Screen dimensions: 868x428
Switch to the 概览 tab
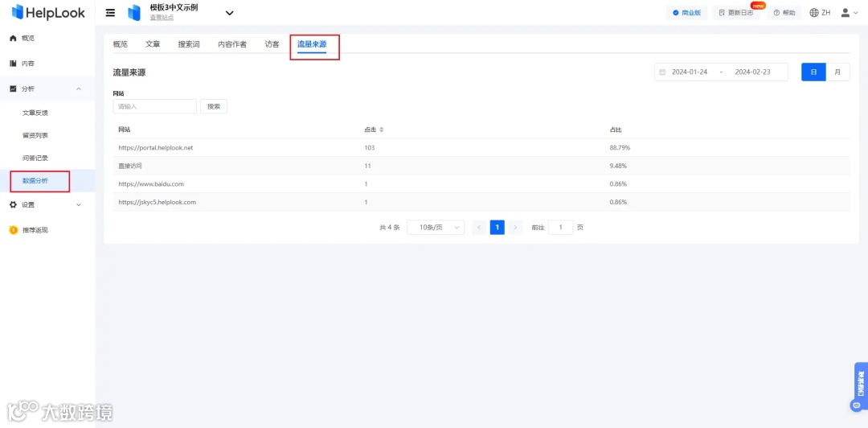pyautogui.click(x=120, y=44)
